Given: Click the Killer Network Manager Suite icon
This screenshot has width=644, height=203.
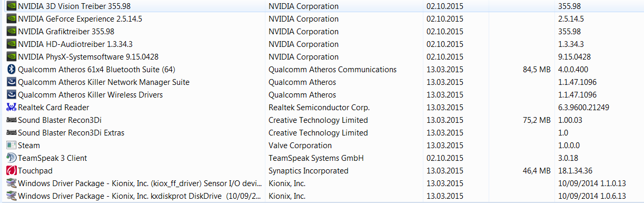Looking at the screenshot, I should (11, 82).
